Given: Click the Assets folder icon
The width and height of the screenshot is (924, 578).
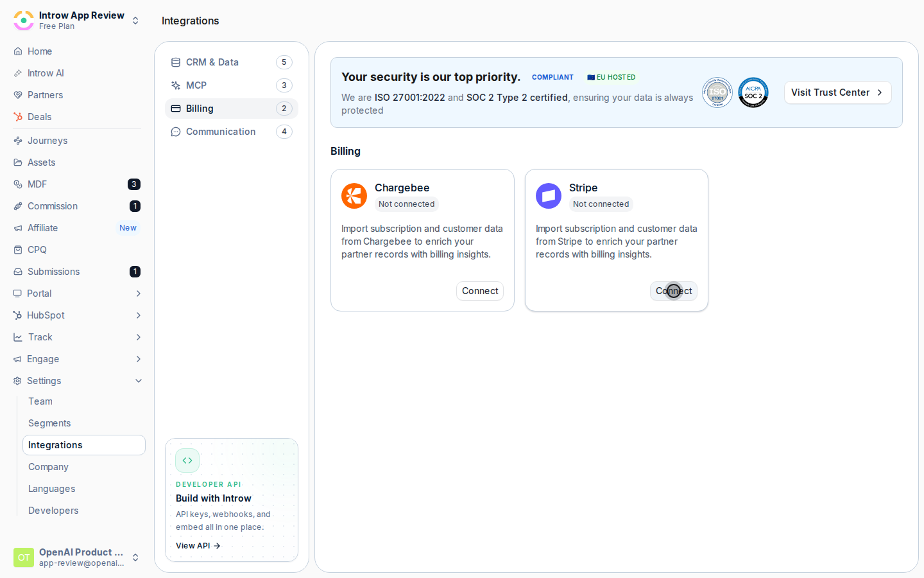Looking at the screenshot, I should click(18, 162).
